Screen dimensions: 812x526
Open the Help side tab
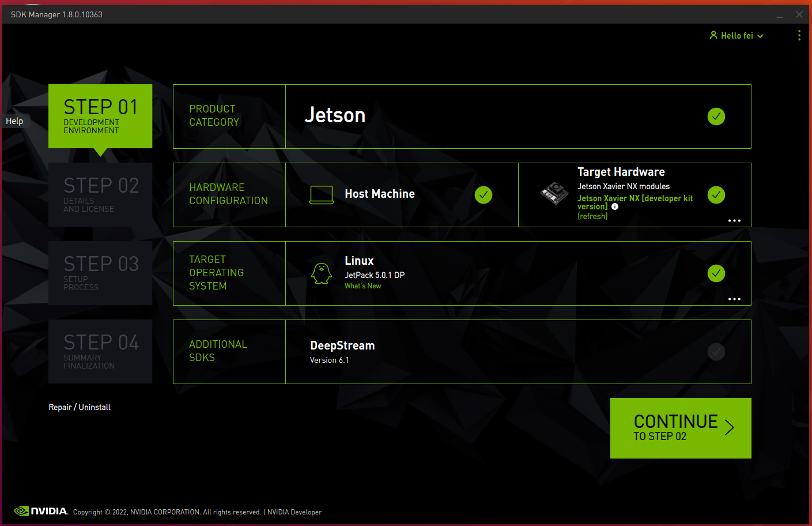[14, 121]
